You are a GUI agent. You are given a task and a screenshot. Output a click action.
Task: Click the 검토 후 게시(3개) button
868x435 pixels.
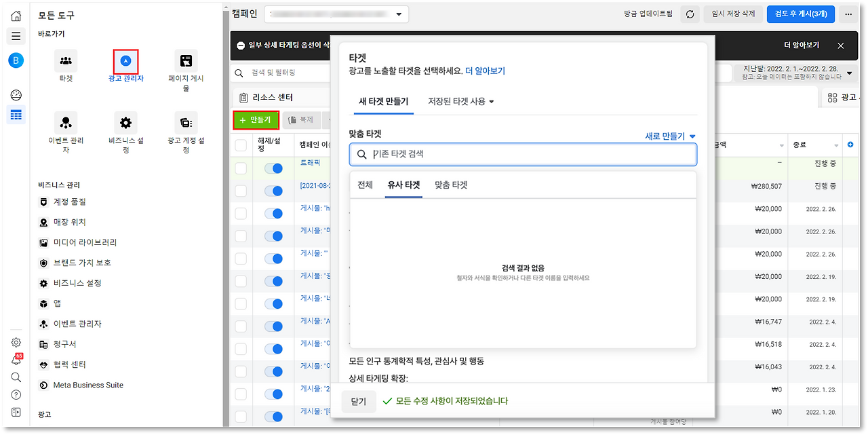(800, 14)
